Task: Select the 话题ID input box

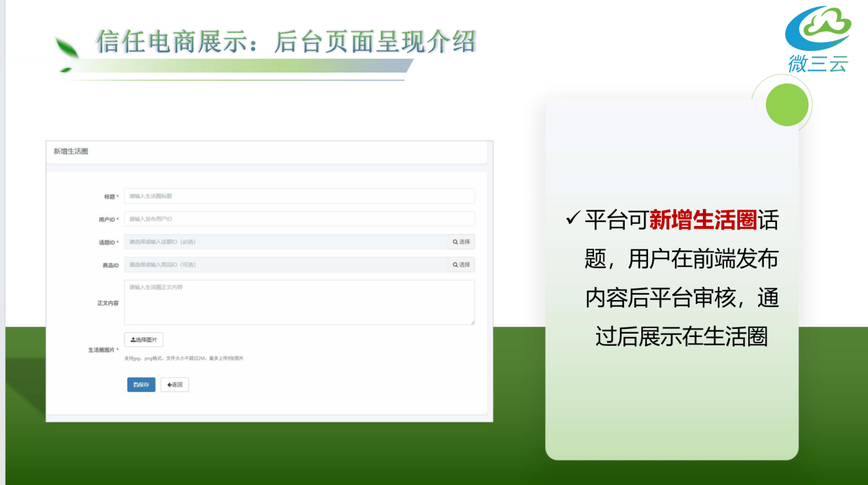Action: (x=286, y=242)
